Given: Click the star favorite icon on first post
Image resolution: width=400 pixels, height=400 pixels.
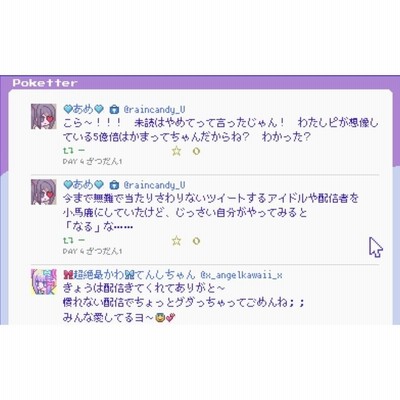Looking at the screenshot, I should pyautogui.click(x=176, y=151).
